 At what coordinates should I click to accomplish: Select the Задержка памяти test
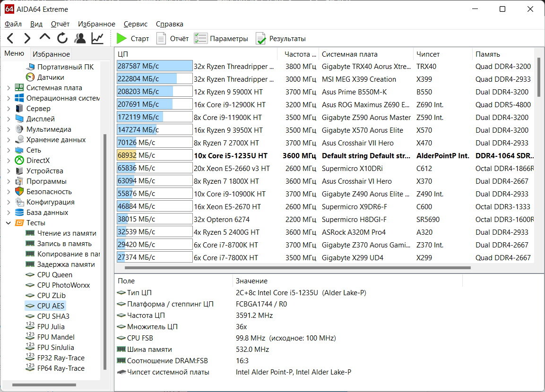(x=66, y=264)
